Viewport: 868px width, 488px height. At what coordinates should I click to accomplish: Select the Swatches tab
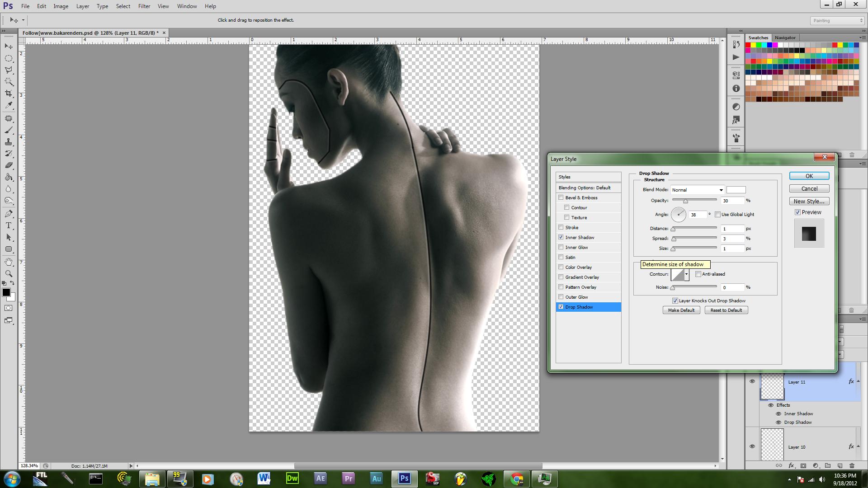click(x=758, y=38)
